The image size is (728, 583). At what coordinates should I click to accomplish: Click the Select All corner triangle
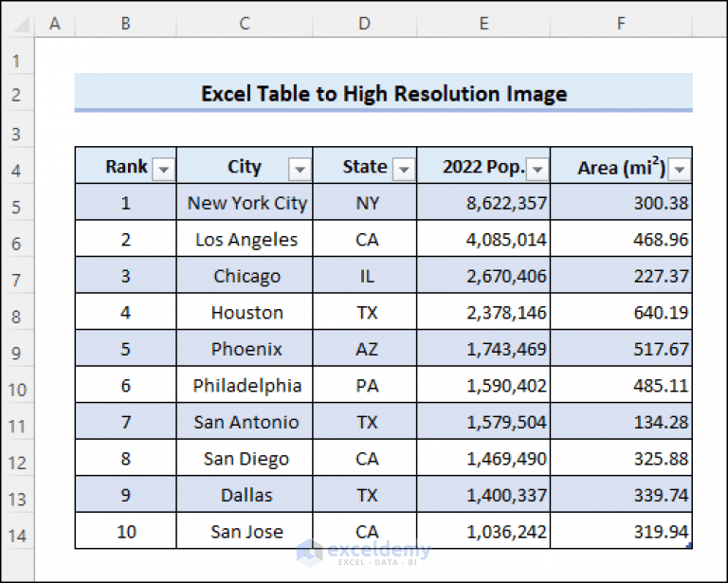[x=21, y=24]
